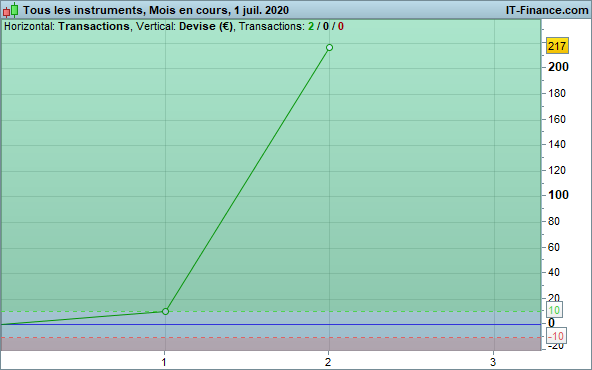
Task: Select the data point at transaction 2
Action: tap(329, 48)
